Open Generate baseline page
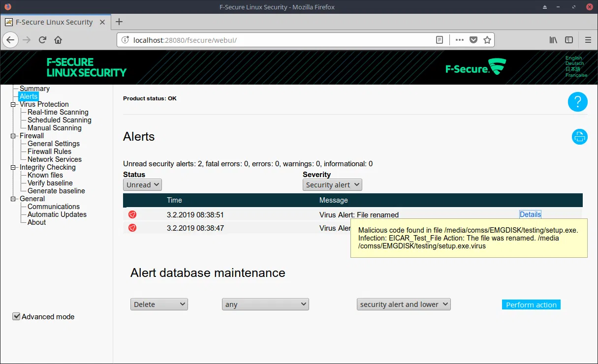Screen dimensions: 598x364 pyautogui.click(x=56, y=191)
